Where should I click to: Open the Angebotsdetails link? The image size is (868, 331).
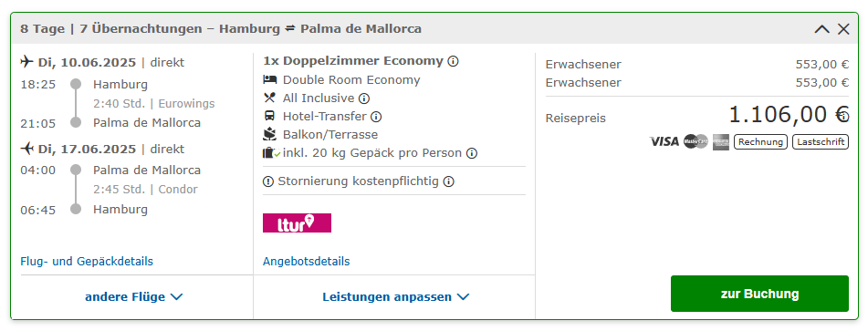tap(306, 262)
